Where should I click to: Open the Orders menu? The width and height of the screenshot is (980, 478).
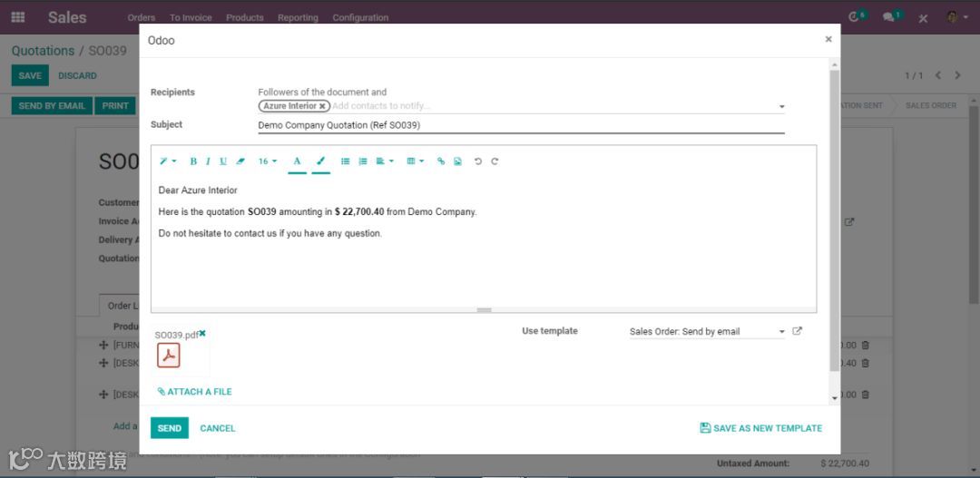tap(142, 17)
